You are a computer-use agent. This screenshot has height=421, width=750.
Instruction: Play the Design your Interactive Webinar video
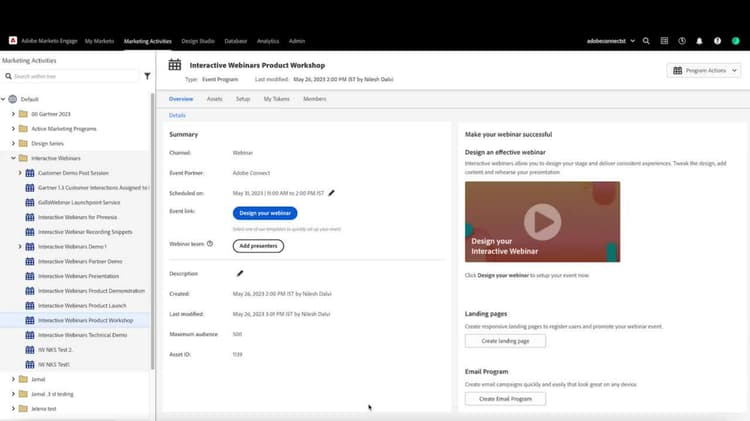click(x=542, y=221)
